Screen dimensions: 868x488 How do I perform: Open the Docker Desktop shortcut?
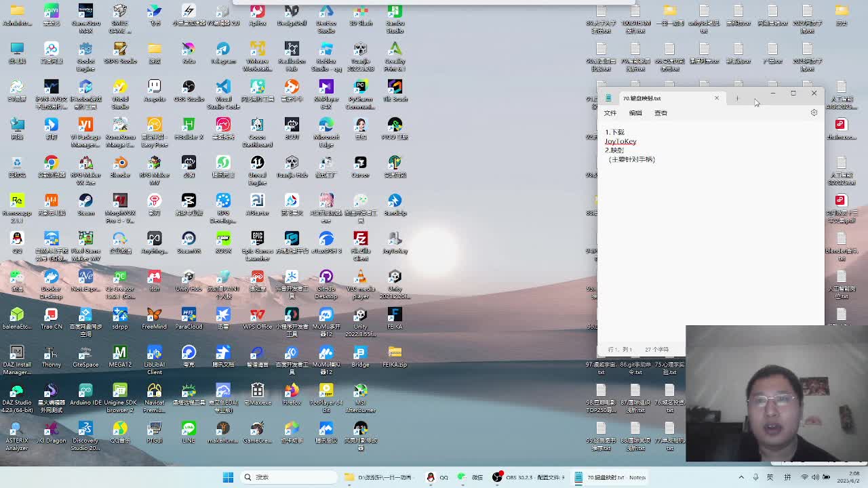point(51,284)
